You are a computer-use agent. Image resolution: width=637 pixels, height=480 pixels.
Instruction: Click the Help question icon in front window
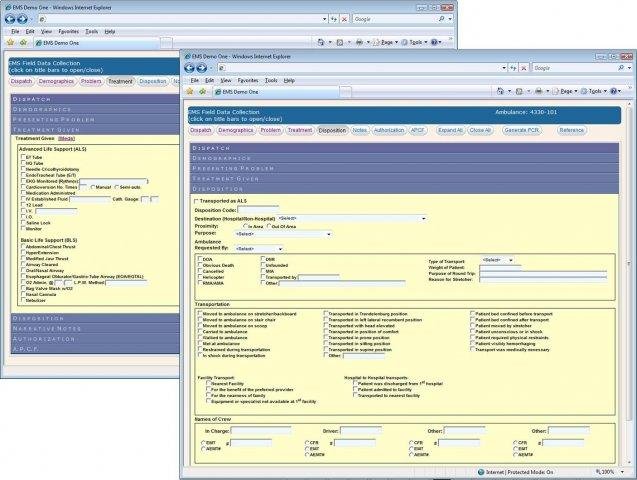613,91
